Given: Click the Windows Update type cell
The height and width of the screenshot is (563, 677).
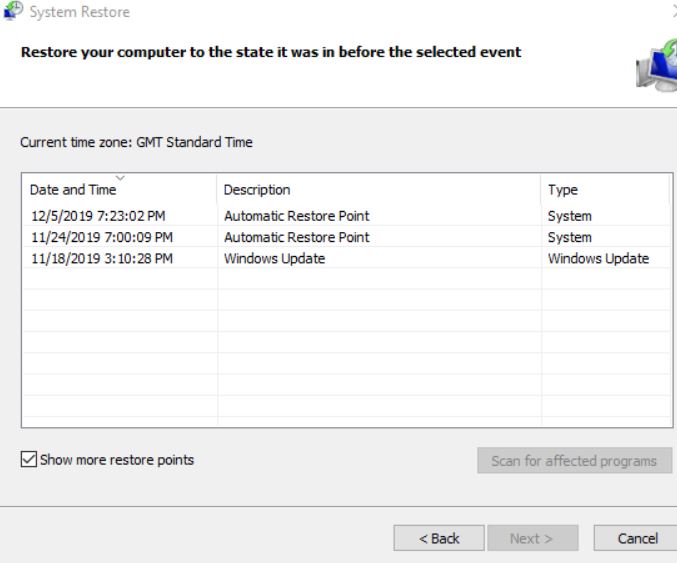Looking at the screenshot, I should 598,258.
